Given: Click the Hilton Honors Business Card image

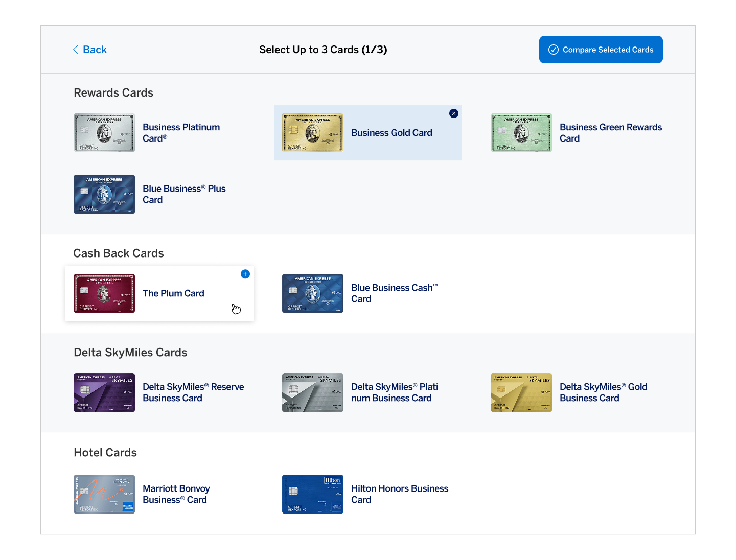Looking at the screenshot, I should pos(313,494).
